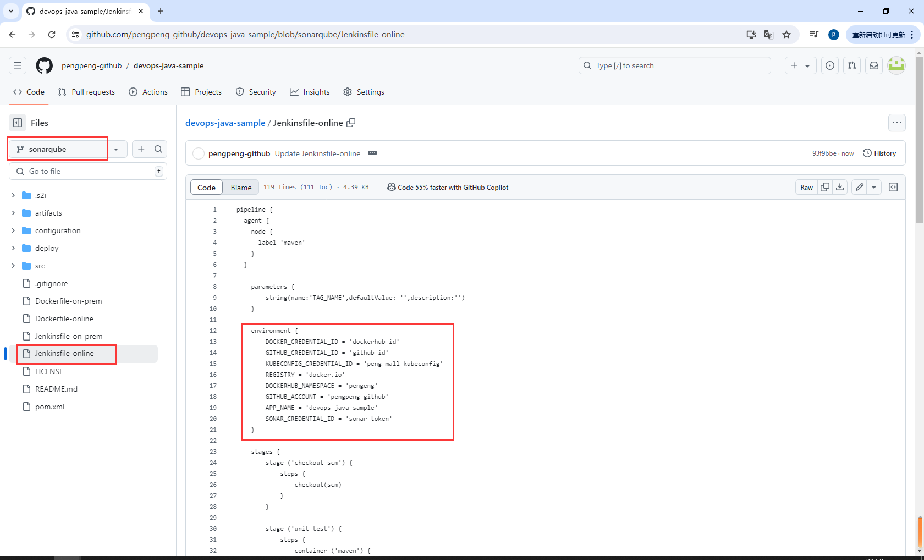This screenshot has height=560, width=924.
Task: Open the user avatar menu
Action: click(897, 65)
